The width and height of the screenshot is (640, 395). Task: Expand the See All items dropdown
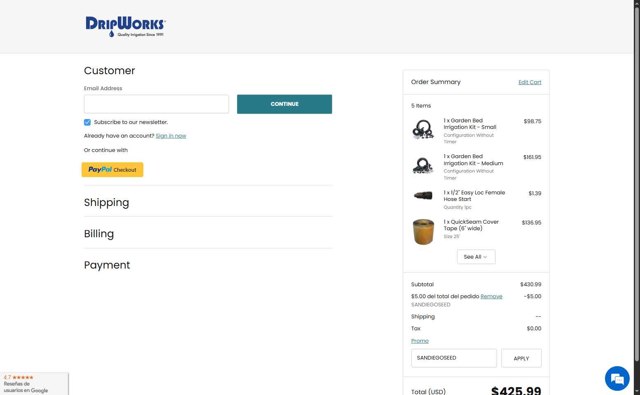pyautogui.click(x=476, y=257)
